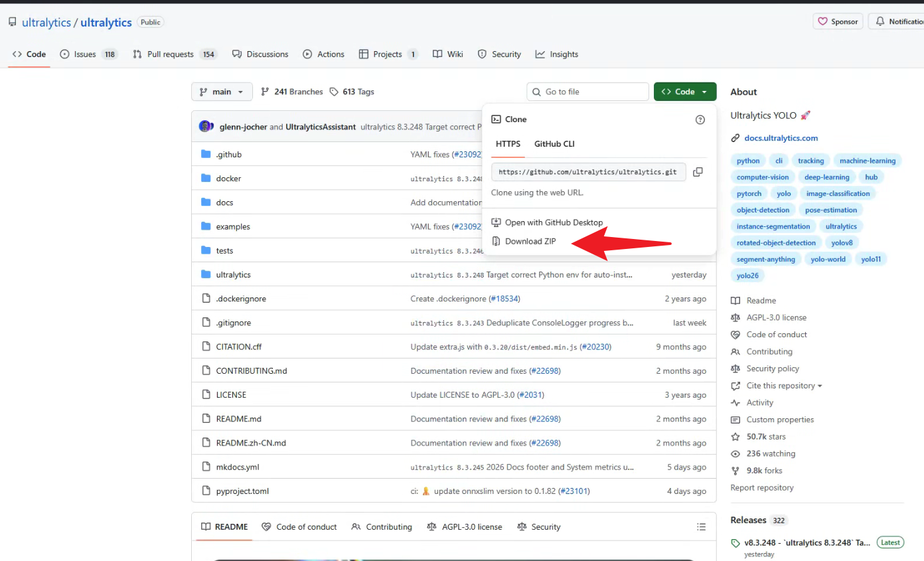
Task: Click the Notifications bell icon
Action: click(x=880, y=22)
